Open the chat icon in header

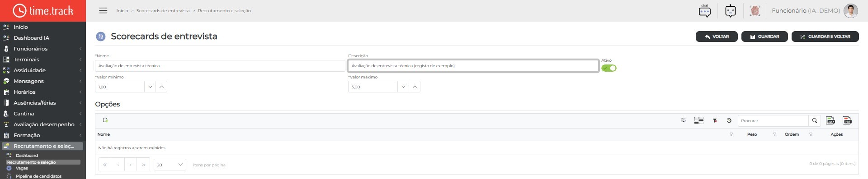705,10
